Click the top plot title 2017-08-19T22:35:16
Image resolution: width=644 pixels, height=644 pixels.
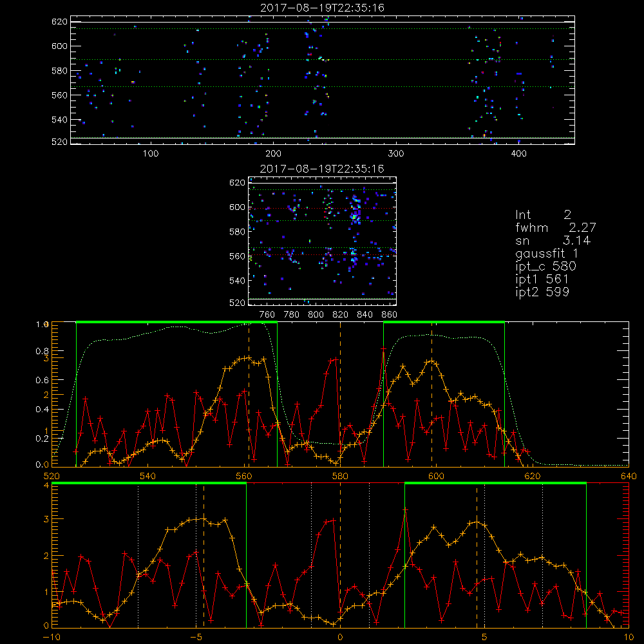click(322, 8)
